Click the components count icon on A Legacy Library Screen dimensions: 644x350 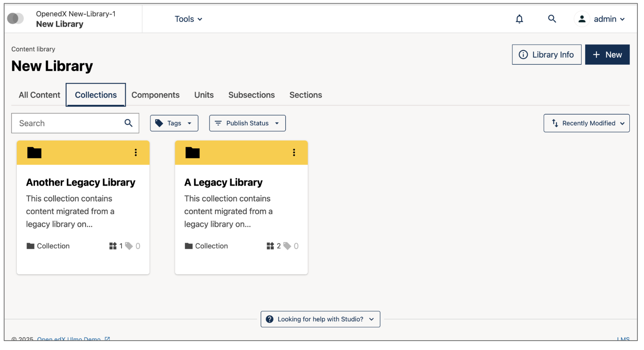[271, 246]
